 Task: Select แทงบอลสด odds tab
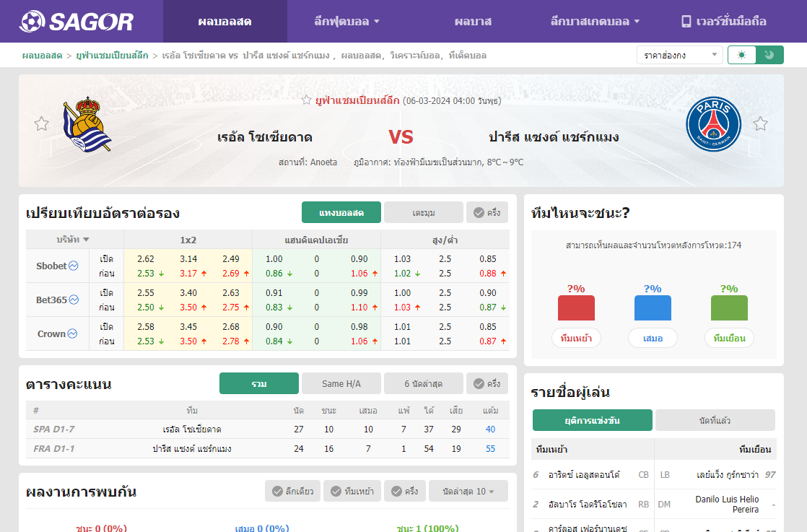coord(341,212)
